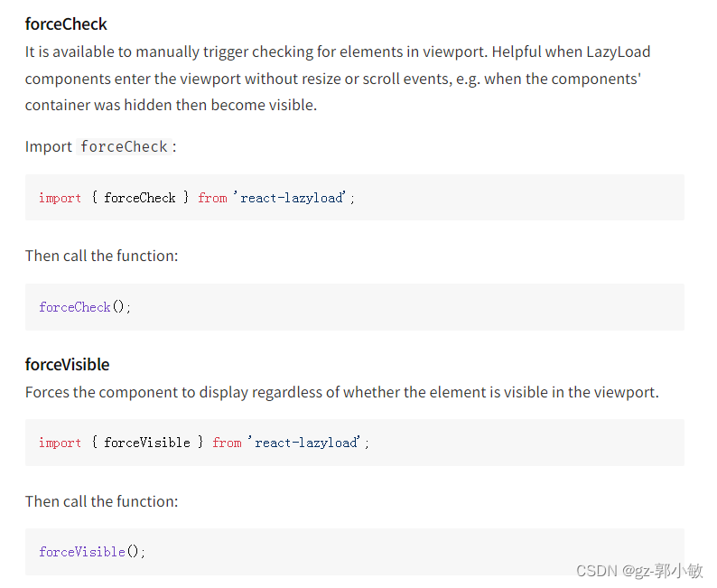Click 'react-lazyload' string in forceCheck import
717x588 pixels.
point(291,198)
